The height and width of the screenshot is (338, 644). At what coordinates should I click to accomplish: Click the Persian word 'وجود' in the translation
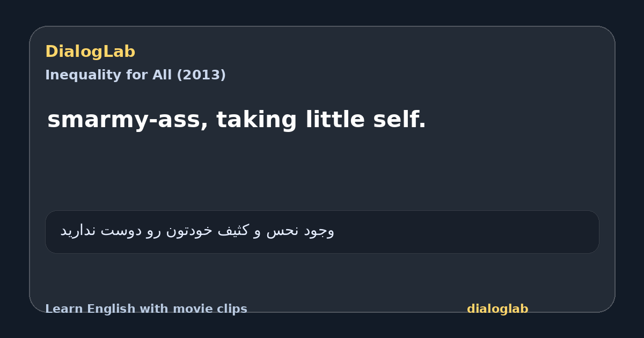tap(319, 231)
